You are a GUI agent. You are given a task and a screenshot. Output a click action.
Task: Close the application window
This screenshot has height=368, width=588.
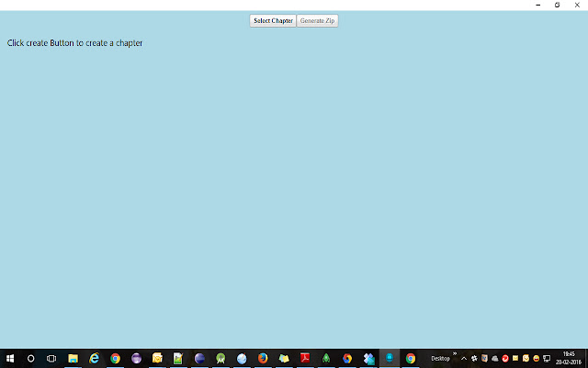click(x=577, y=5)
